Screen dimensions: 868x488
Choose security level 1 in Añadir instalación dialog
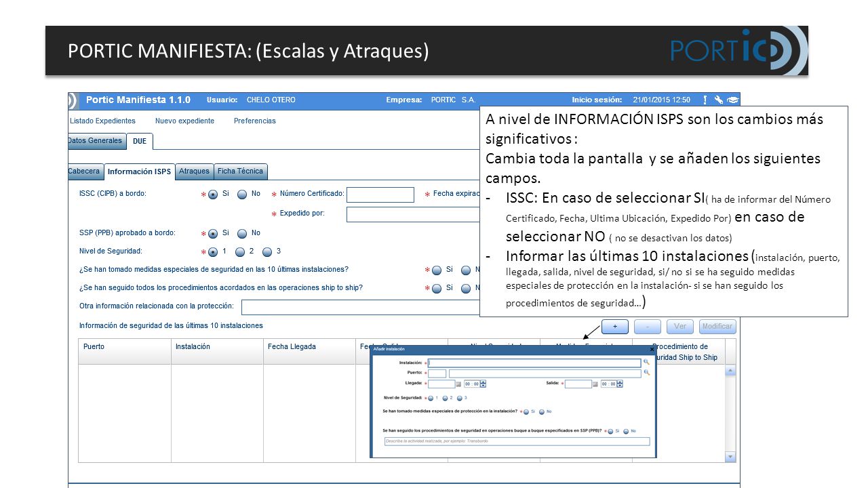431,398
